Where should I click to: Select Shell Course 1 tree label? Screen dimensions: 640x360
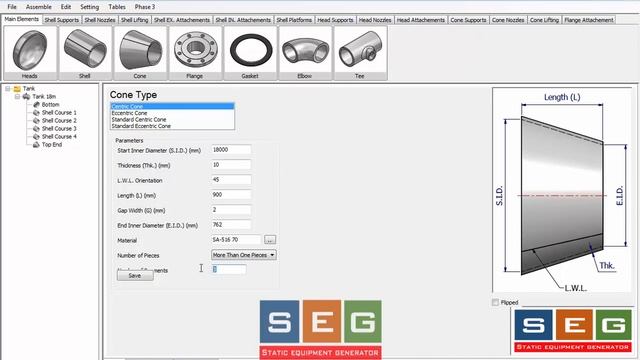coord(59,113)
